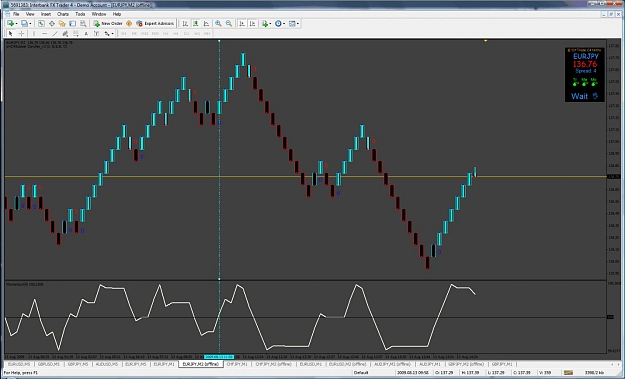Open a new chart from the toolbar
The image size is (625, 379).
pos(10,24)
